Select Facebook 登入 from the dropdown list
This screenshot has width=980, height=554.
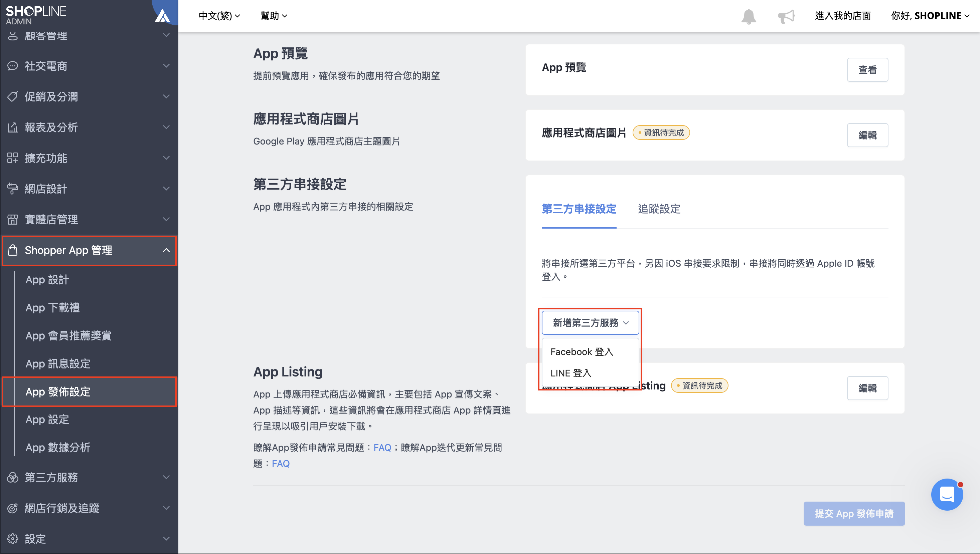(x=582, y=351)
